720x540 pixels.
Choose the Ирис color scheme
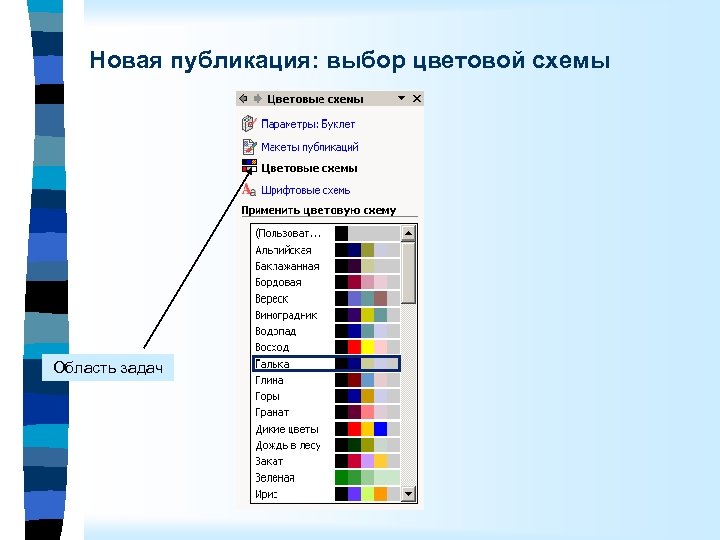click(x=326, y=494)
